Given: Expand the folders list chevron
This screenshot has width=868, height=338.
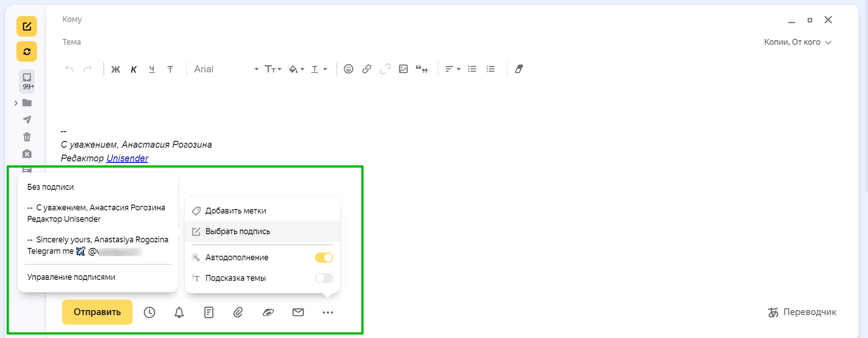Looking at the screenshot, I should (x=16, y=103).
